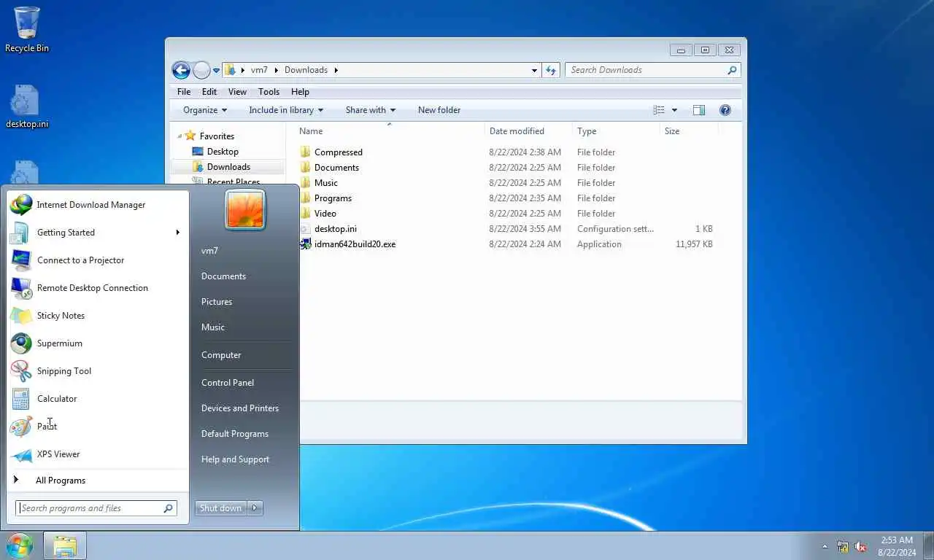Screen dimensions: 934x560
Task: Click the network tray icon
Action: 843,546
